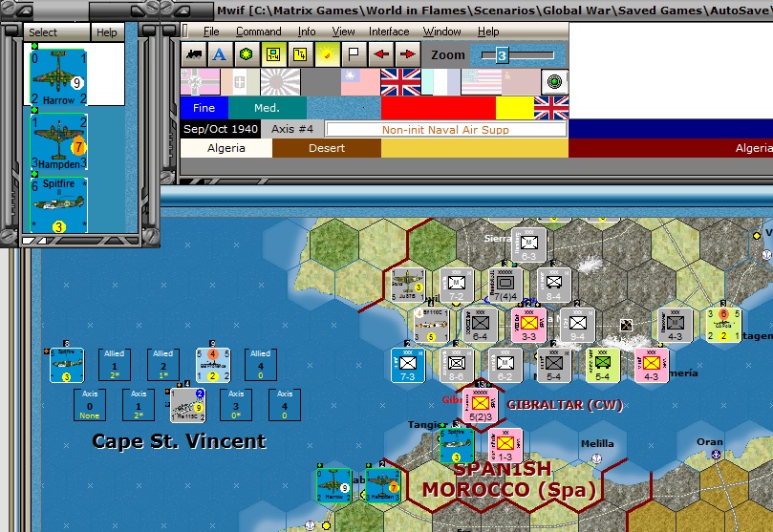773x532 pixels.
Task: Click the Non-init Naval Air Supp phase field
Action: pos(445,130)
